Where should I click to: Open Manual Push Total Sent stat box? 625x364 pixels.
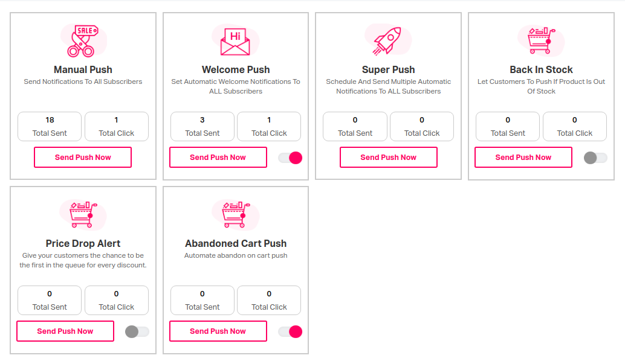(50, 126)
